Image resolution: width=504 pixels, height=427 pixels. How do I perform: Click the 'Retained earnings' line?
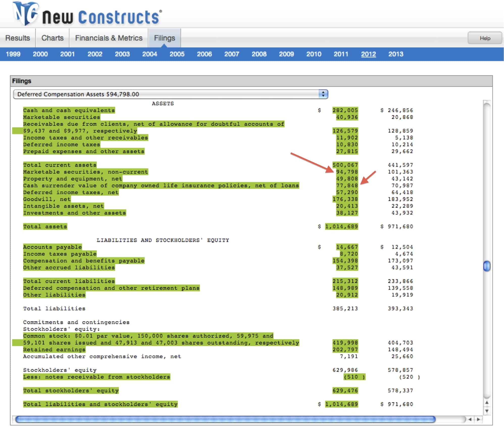pos(54,350)
